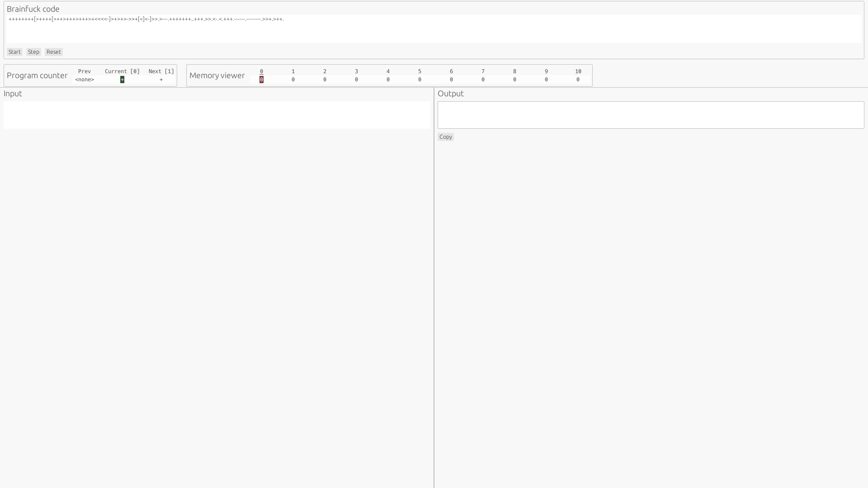Click memory value under index 2
The image size is (868, 488).
coord(325,80)
